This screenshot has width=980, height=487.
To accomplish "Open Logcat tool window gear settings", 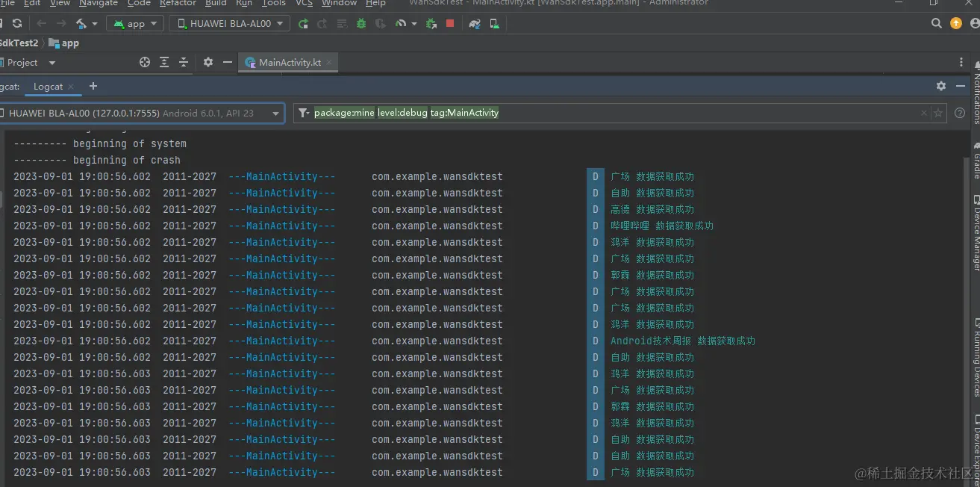I will click(x=941, y=87).
